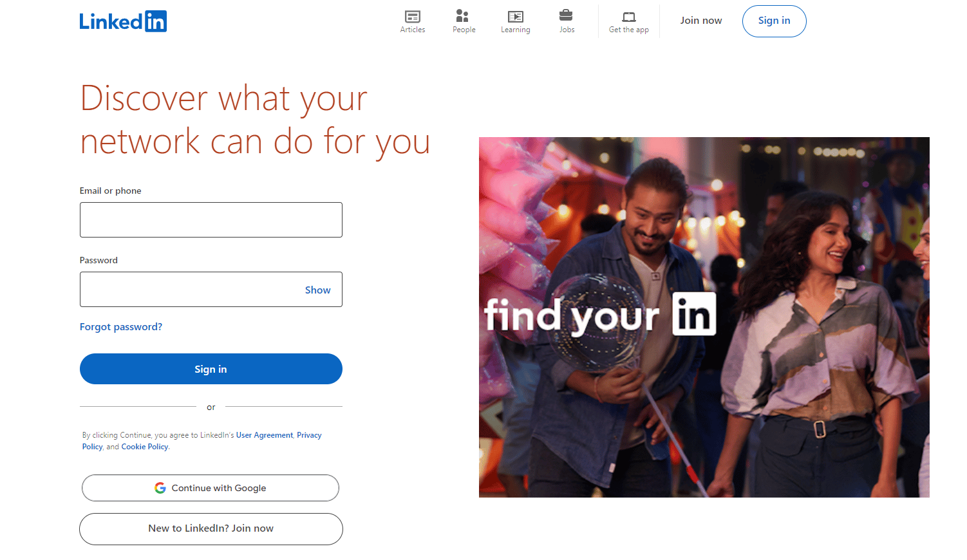
Task: Click the Google logo in Continue button
Action: [x=160, y=488]
